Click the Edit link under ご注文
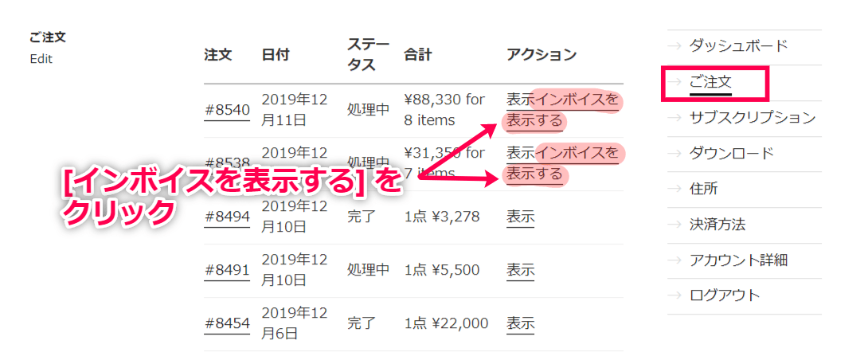The height and width of the screenshot is (352, 868). [41, 59]
